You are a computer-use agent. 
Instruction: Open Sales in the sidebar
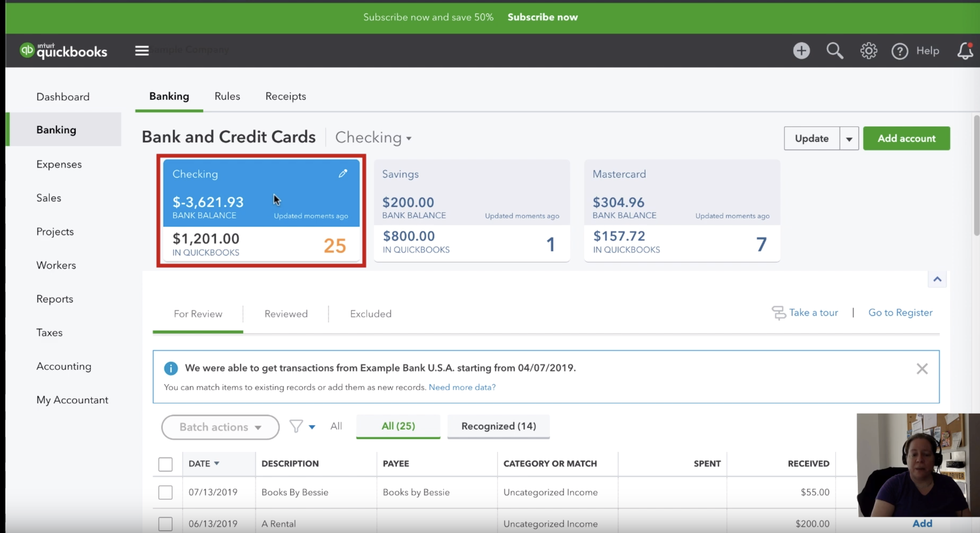click(x=49, y=198)
